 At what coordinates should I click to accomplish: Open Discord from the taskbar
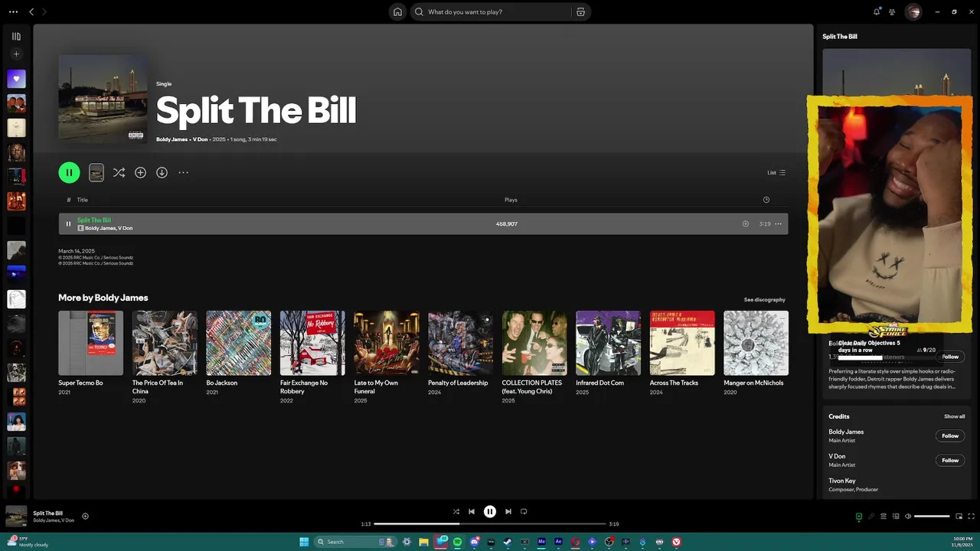point(474,542)
